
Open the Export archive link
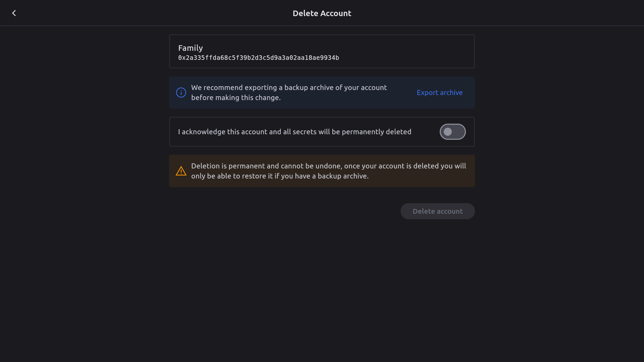coord(439,93)
